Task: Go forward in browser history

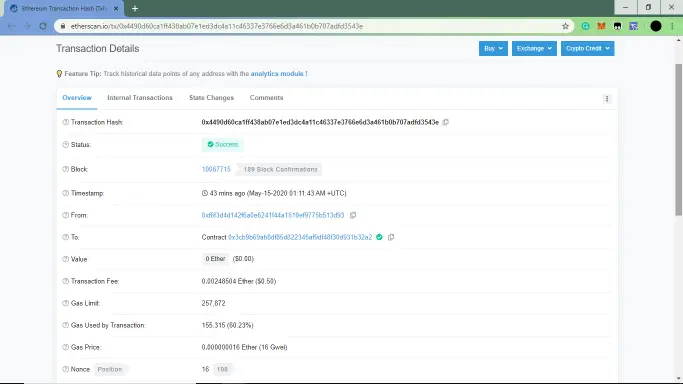Action: [x=27, y=26]
